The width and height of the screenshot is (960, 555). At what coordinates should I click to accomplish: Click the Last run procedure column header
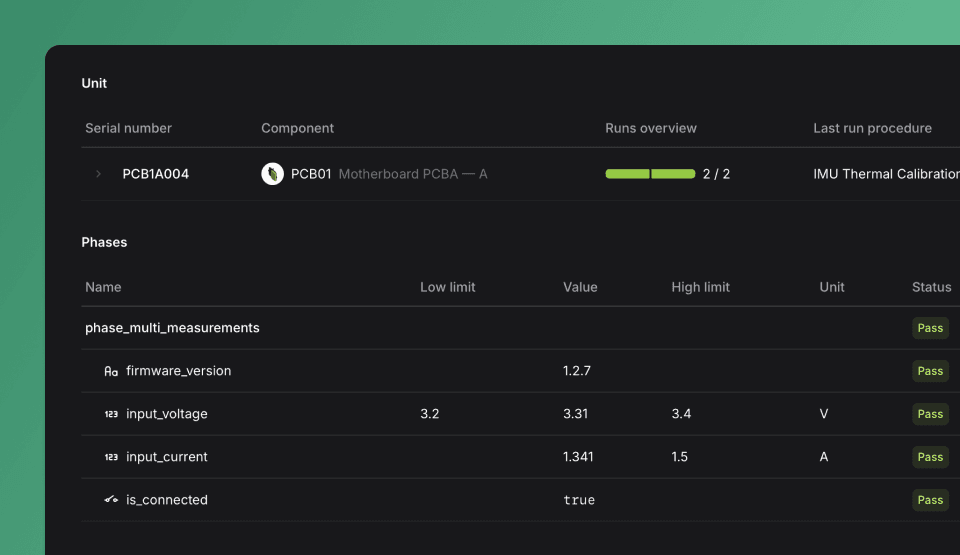point(872,128)
